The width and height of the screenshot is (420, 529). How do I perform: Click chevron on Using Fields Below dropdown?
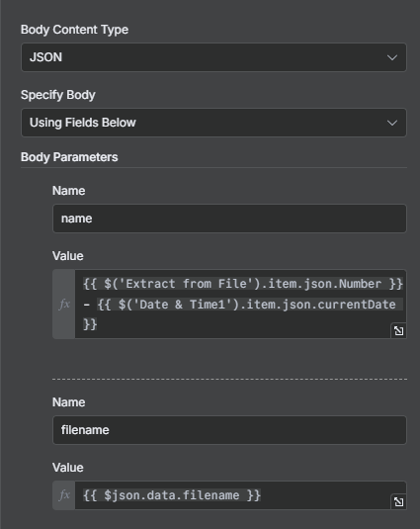[x=392, y=123]
